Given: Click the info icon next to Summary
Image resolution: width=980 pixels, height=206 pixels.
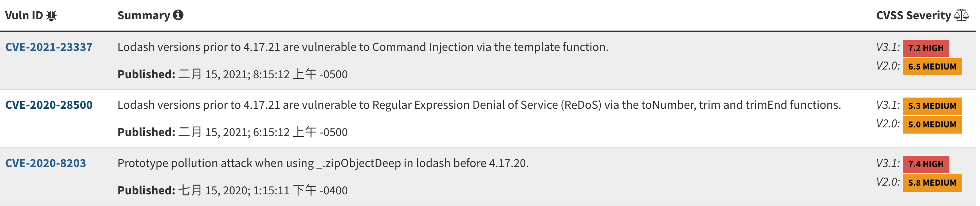Looking at the screenshot, I should coord(178,15).
